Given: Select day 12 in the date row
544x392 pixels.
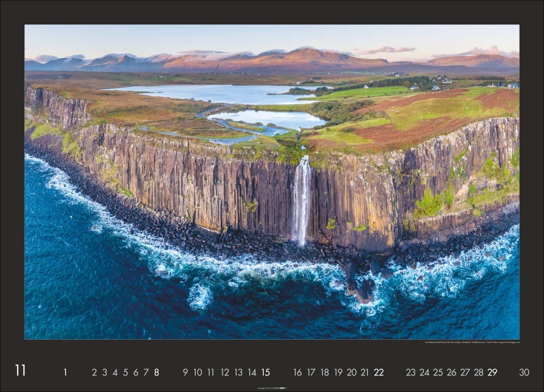Looking at the screenshot, I should pyautogui.click(x=225, y=372).
